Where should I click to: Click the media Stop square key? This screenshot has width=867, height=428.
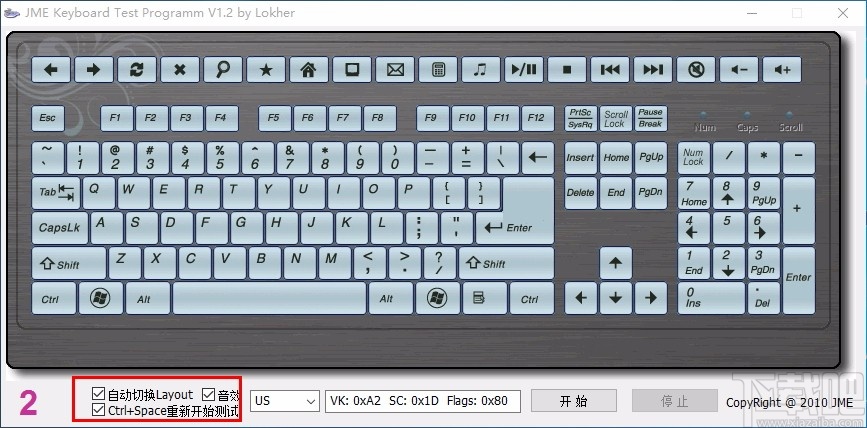coord(567,70)
